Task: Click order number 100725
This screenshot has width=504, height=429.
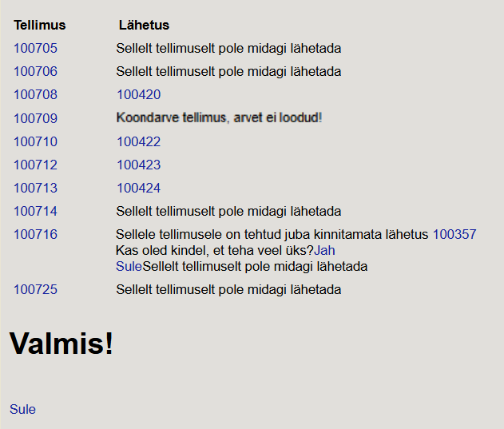Action: click(35, 290)
